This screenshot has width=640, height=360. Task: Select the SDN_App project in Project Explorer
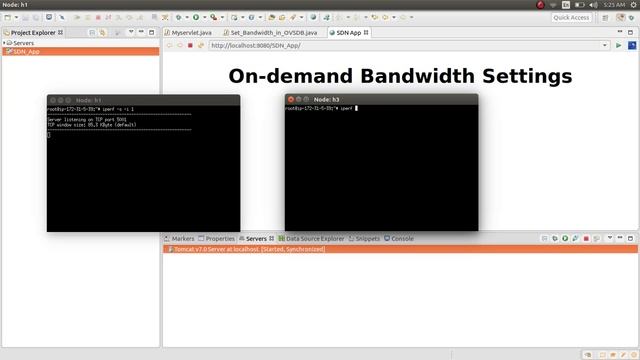(81, 51)
